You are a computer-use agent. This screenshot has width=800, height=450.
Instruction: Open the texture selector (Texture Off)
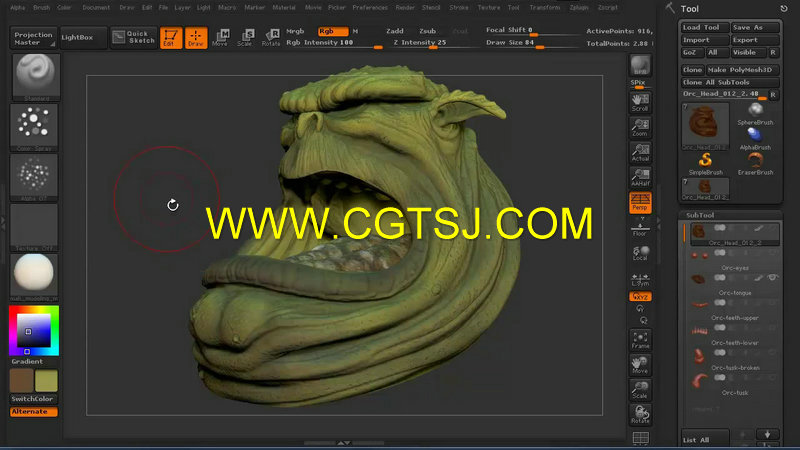34,228
